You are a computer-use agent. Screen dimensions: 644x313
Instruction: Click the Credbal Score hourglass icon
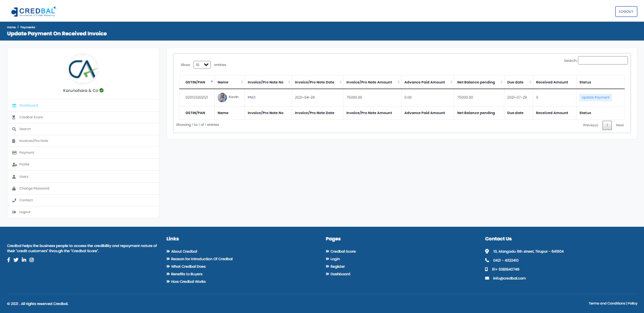pyautogui.click(x=14, y=117)
